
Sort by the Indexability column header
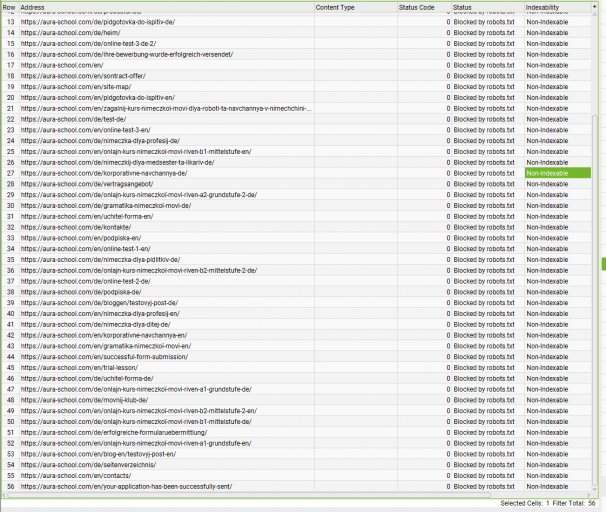557,7
